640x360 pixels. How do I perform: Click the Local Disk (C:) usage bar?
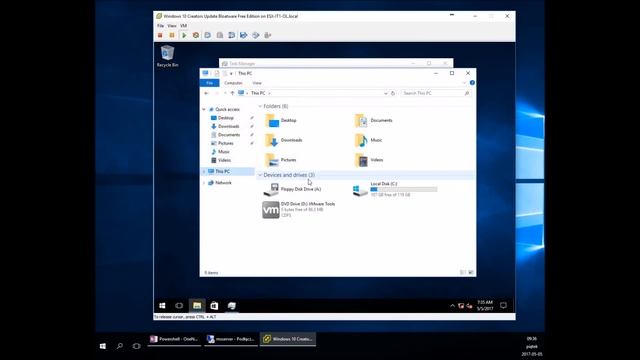click(x=403, y=189)
